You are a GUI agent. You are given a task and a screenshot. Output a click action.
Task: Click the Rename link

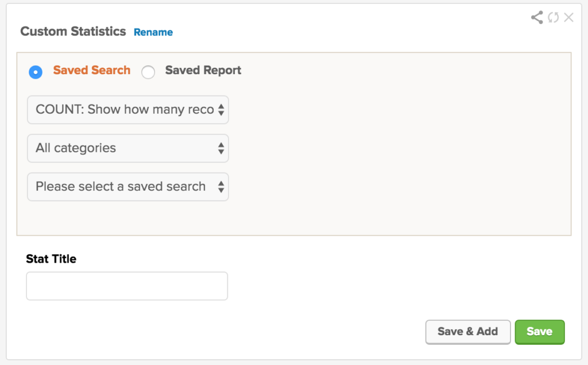pyautogui.click(x=153, y=32)
